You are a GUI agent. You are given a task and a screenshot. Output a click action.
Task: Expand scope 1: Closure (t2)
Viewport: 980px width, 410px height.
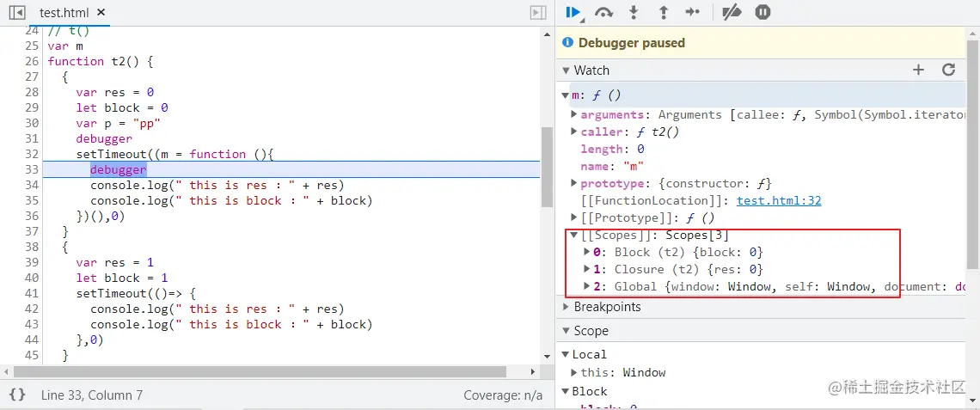[x=587, y=269]
